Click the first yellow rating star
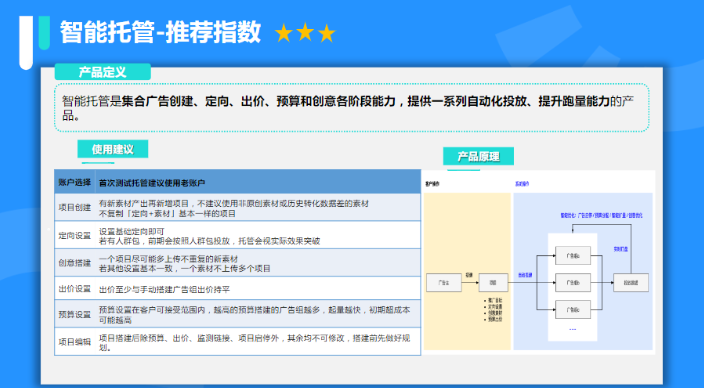704x388 pixels. [x=283, y=34]
